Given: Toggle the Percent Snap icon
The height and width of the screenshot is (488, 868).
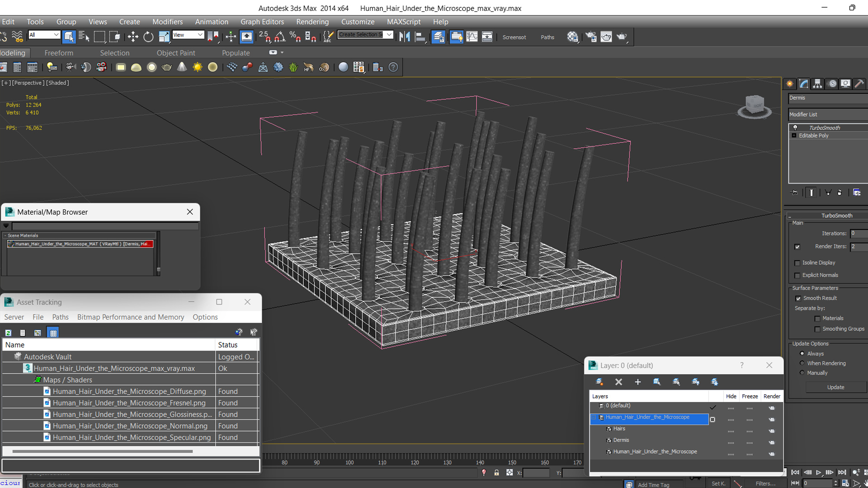Looking at the screenshot, I should tap(295, 37).
